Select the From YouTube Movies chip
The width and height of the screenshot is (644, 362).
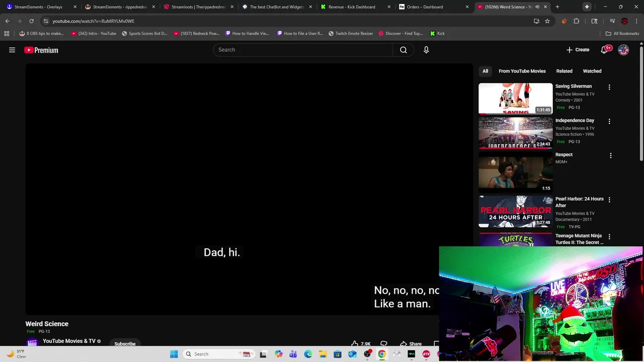tap(522, 71)
